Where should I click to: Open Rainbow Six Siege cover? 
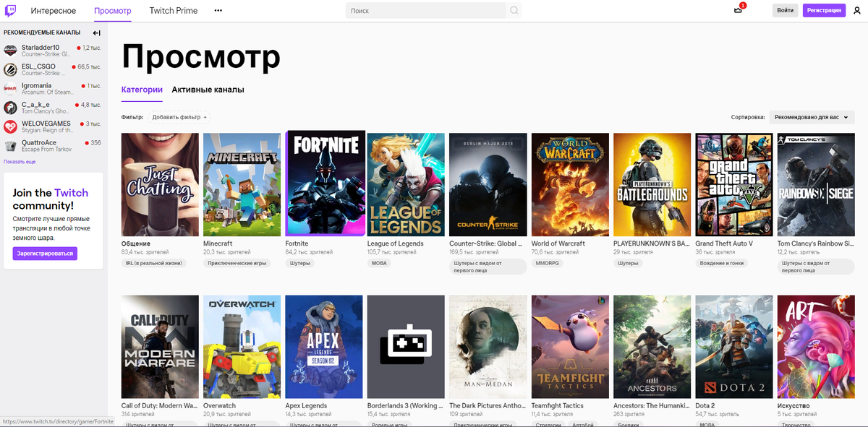point(816,184)
